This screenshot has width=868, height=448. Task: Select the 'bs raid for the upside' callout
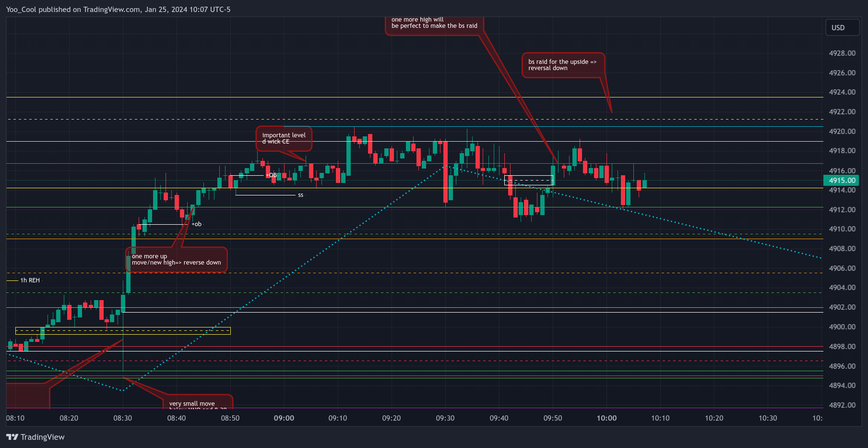[563, 65]
